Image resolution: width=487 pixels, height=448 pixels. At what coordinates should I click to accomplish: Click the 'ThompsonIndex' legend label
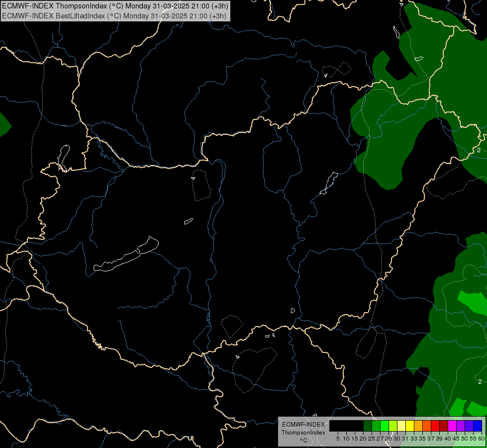pyautogui.click(x=303, y=433)
